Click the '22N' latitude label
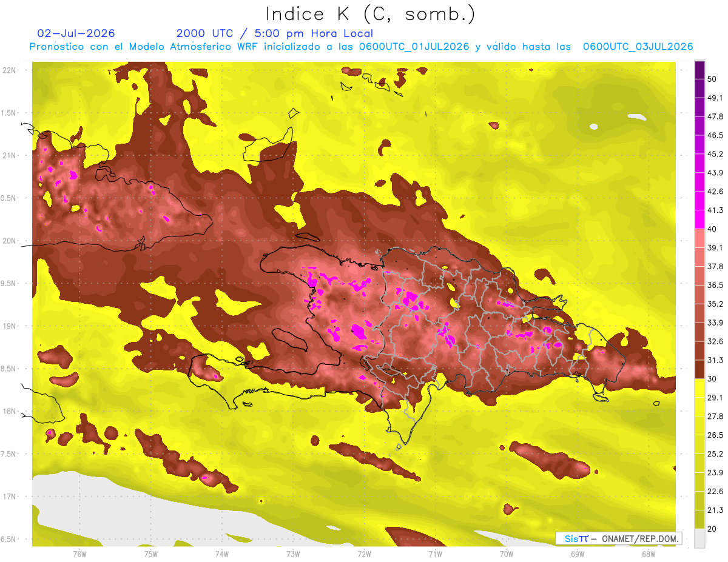The height and width of the screenshot is (562, 728). click(x=9, y=70)
